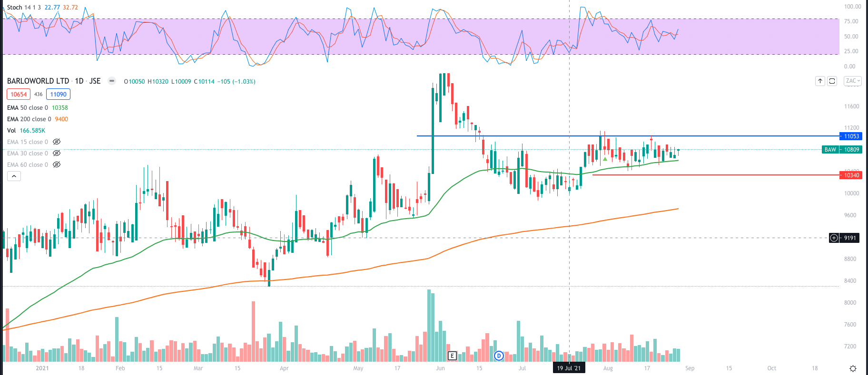The width and height of the screenshot is (868, 375).
Task: Select the blue 11053 horizontal line label
Action: [851, 136]
